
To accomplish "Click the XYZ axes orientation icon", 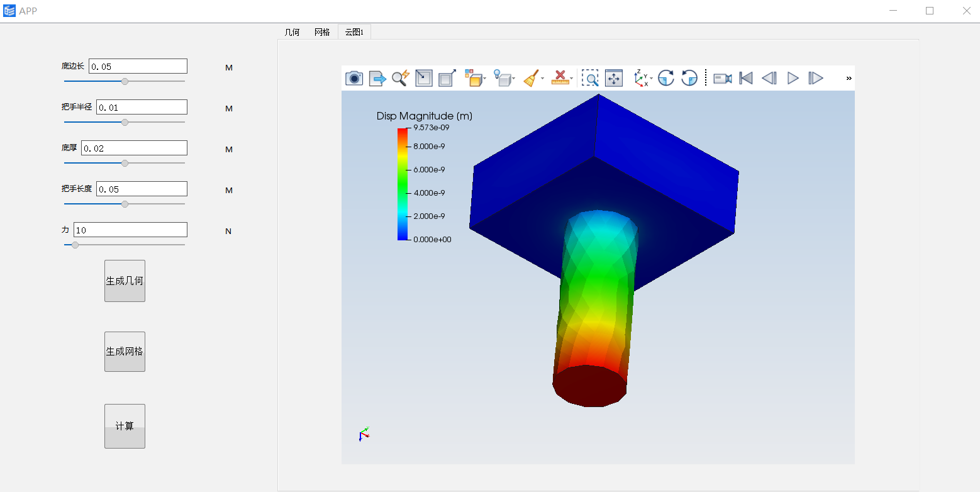I will (641, 78).
